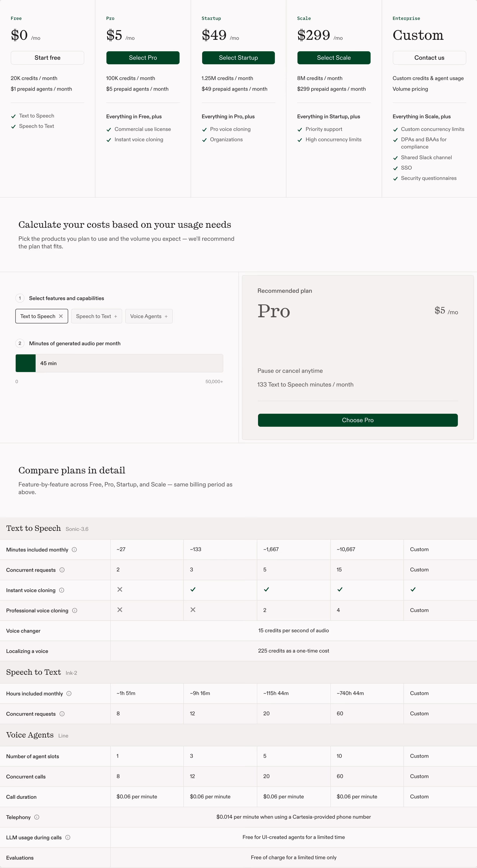Click the 45 min audio minutes slider
This screenshot has height=868, width=477.
coord(119,363)
